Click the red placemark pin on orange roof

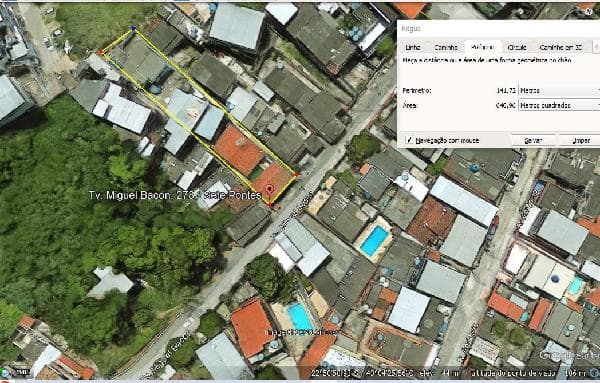(269, 190)
